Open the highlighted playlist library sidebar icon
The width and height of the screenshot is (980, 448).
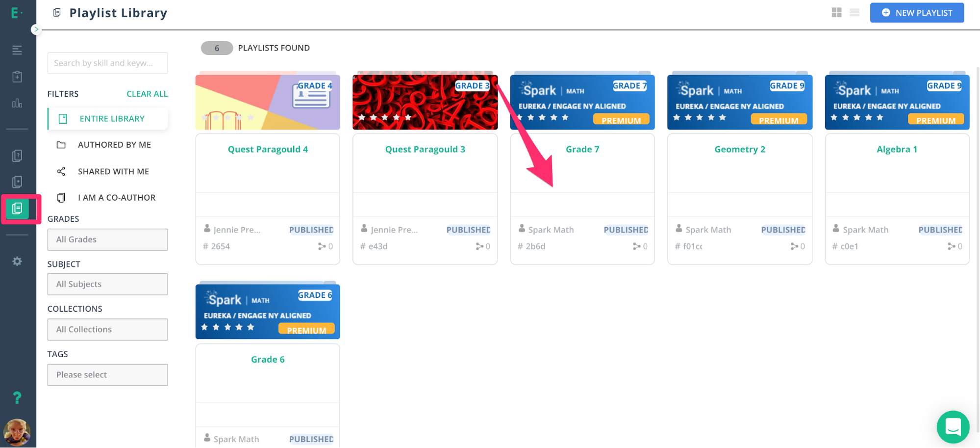click(x=17, y=209)
